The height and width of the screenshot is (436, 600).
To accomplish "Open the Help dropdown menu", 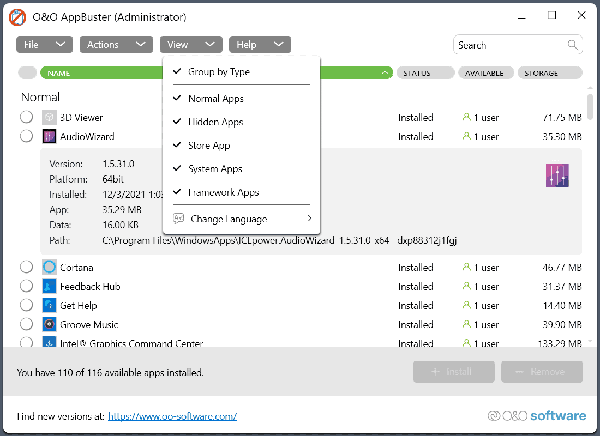I will click(260, 44).
